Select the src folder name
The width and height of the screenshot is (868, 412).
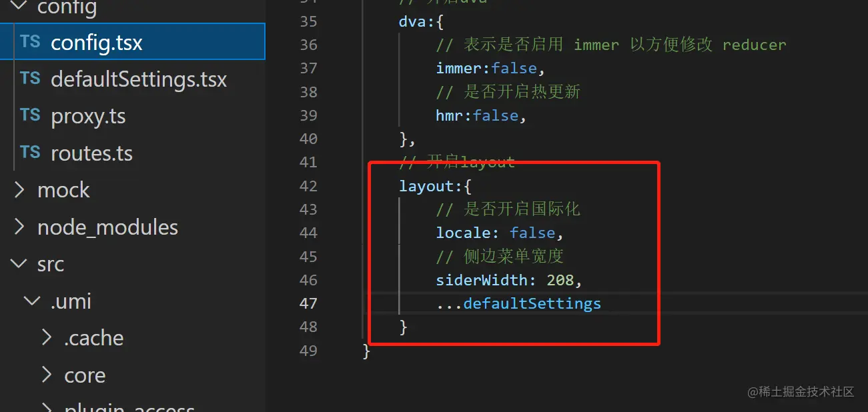pos(51,265)
